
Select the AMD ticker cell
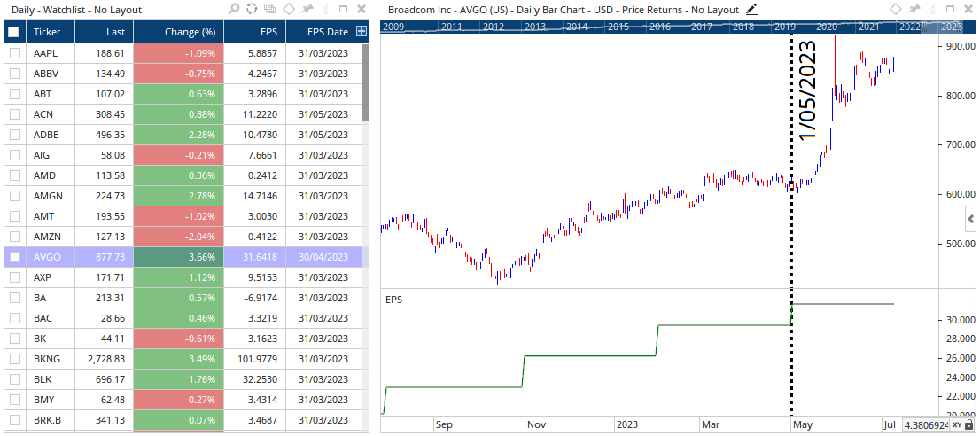51,175
